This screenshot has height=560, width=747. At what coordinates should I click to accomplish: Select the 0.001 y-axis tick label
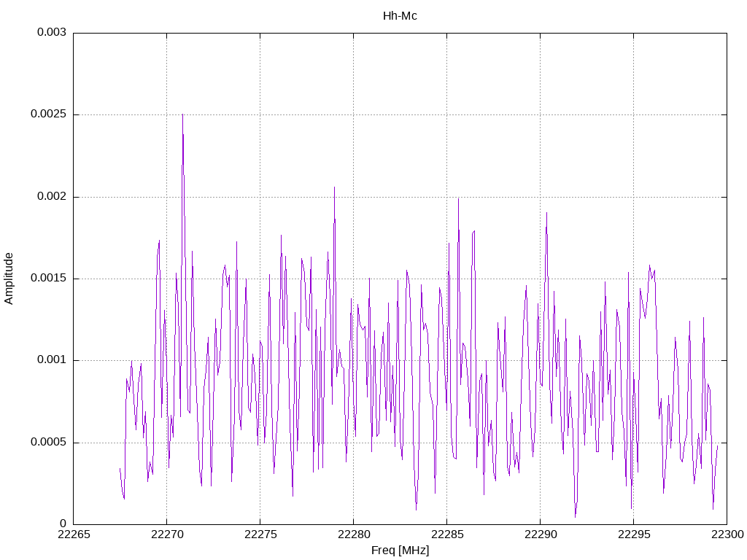[52, 360]
